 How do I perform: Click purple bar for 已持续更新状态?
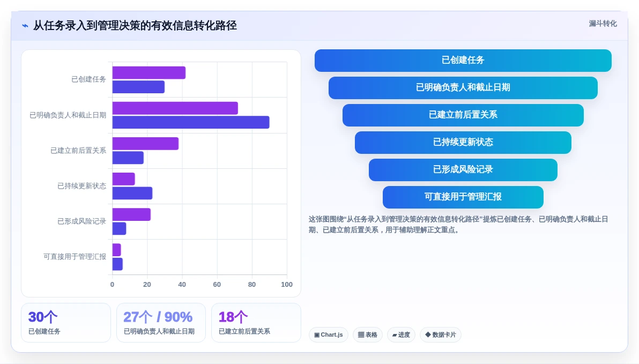pyautogui.click(x=123, y=179)
